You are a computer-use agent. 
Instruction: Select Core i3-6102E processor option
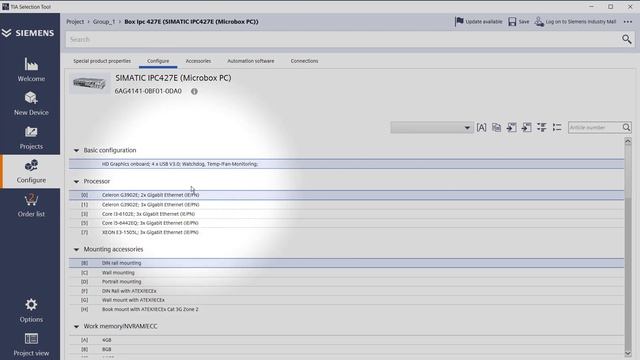346,214
